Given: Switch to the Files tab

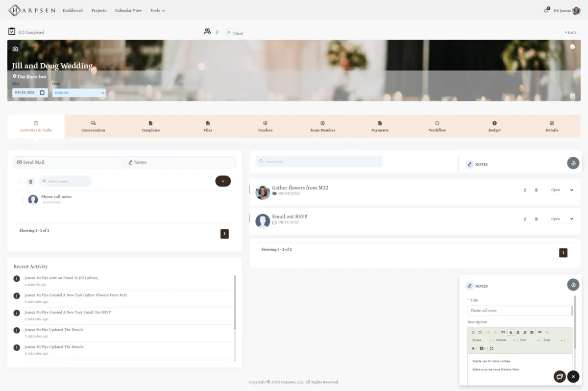Looking at the screenshot, I should click(x=208, y=126).
